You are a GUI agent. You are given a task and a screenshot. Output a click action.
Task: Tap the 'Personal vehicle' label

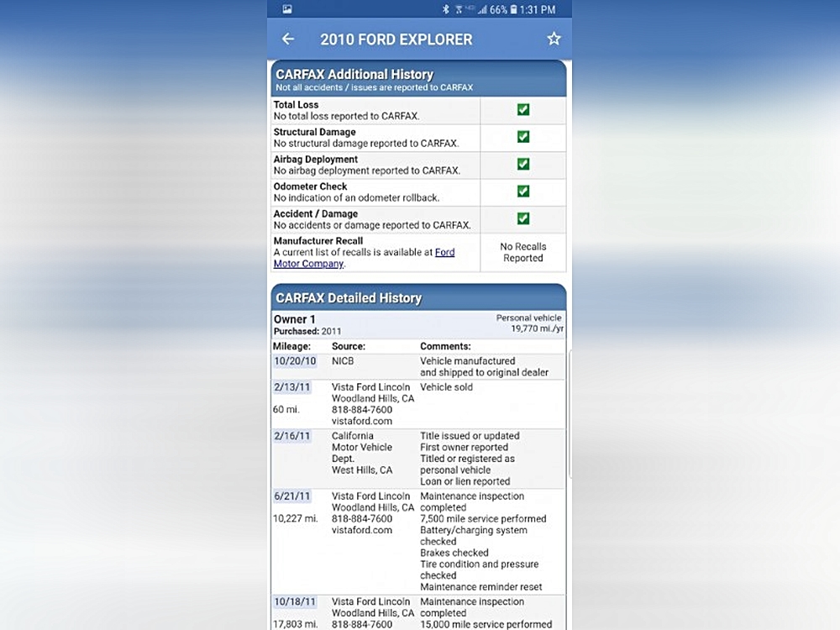[528, 318]
